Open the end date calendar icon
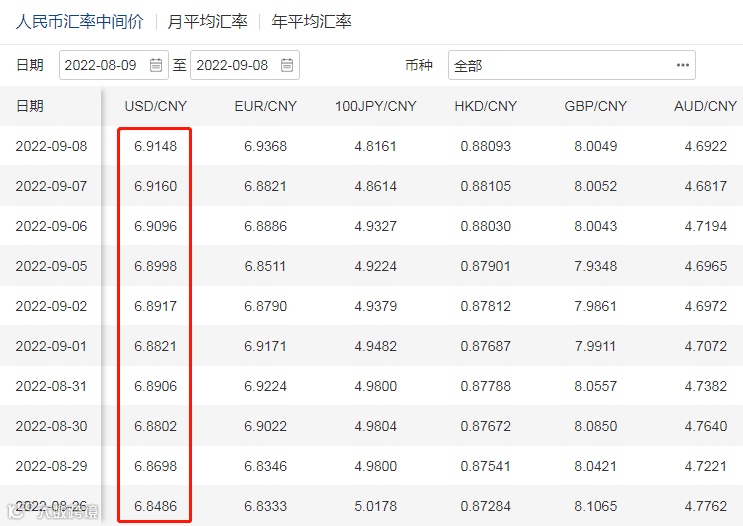Image resolution: width=743 pixels, height=526 pixels. tap(287, 65)
